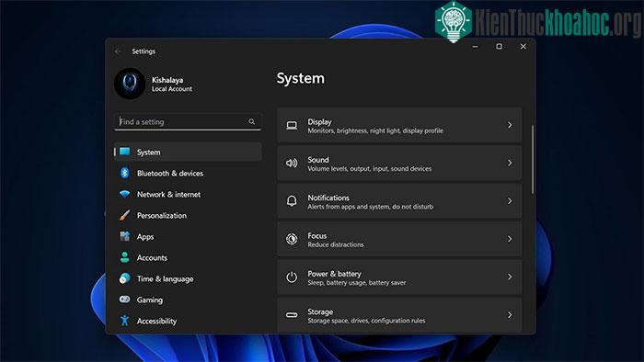Select the Gaming label in the sidebar

pos(150,300)
